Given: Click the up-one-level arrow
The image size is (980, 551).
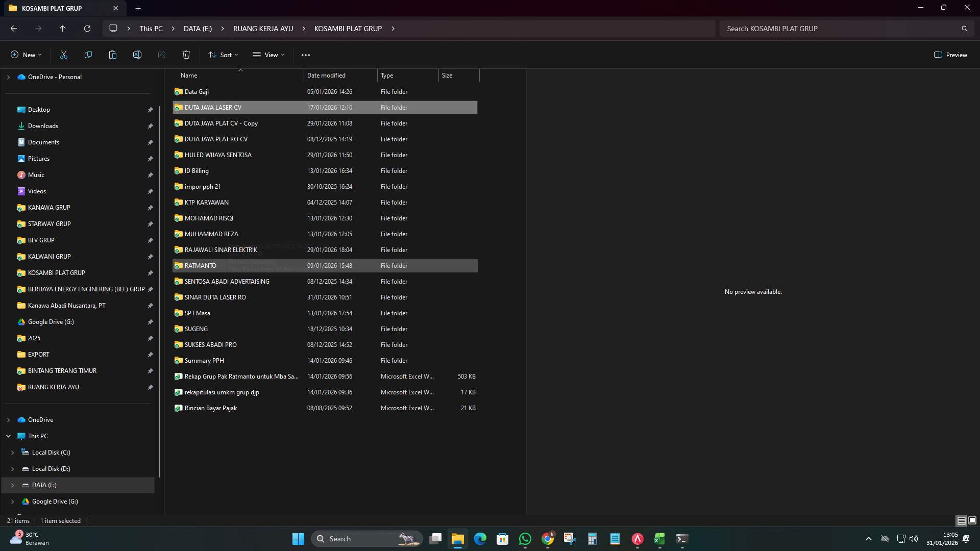Looking at the screenshot, I should coord(62,29).
